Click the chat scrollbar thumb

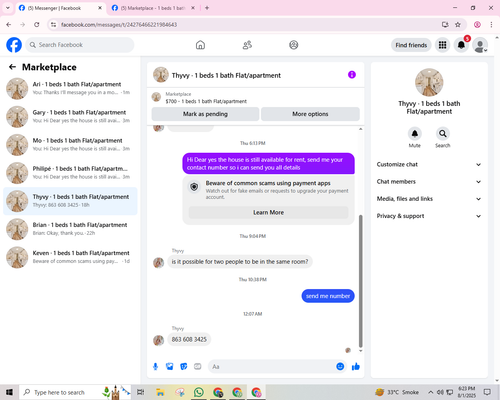(360, 281)
